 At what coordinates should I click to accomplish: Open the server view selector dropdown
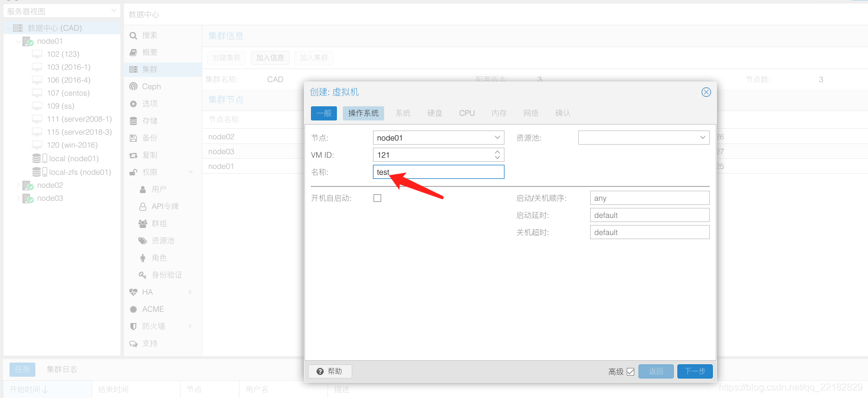(x=62, y=11)
